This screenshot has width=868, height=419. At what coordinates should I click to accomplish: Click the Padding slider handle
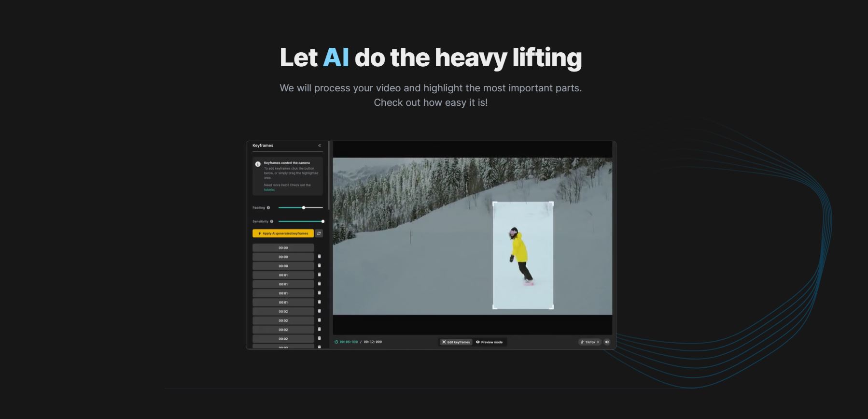[x=304, y=208]
